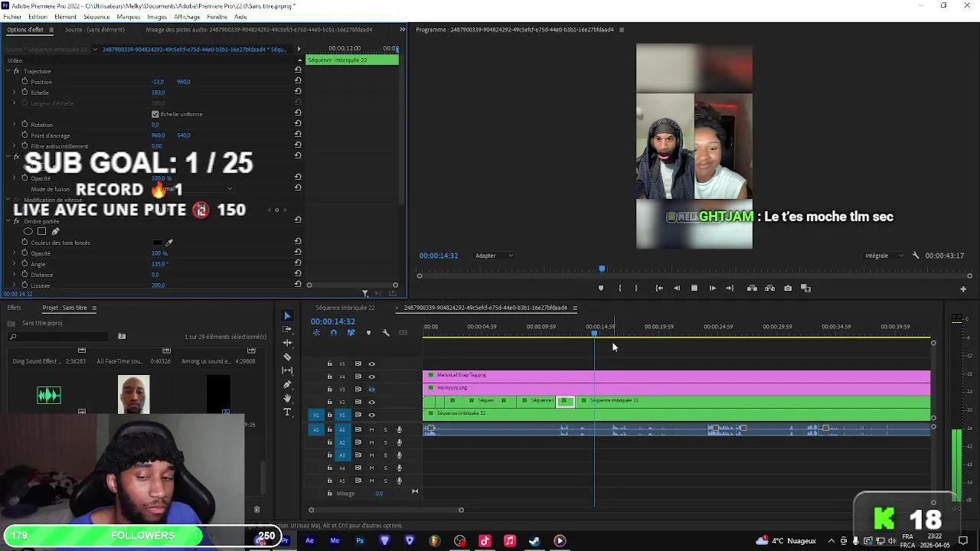The image size is (980, 551).
Task: Go to In point in the Program monitor
Action: [659, 288]
